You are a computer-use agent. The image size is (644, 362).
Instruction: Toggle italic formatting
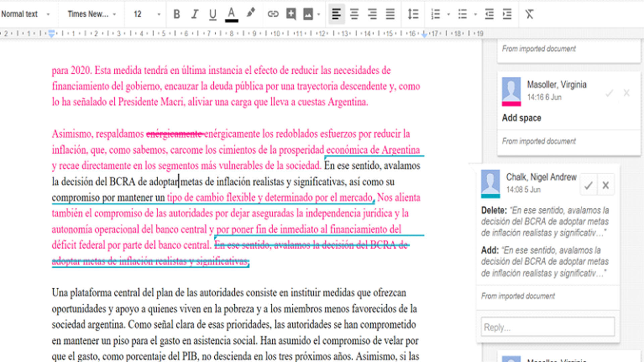click(195, 14)
